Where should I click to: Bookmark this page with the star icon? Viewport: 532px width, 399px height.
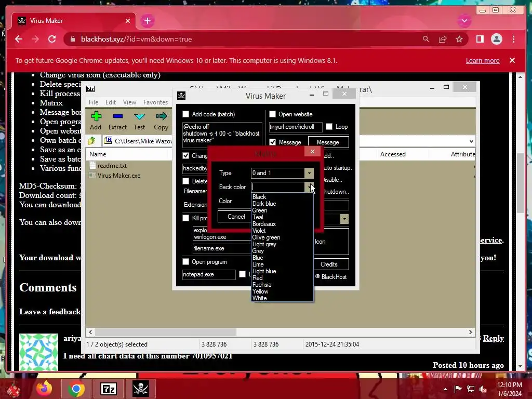tap(459, 39)
